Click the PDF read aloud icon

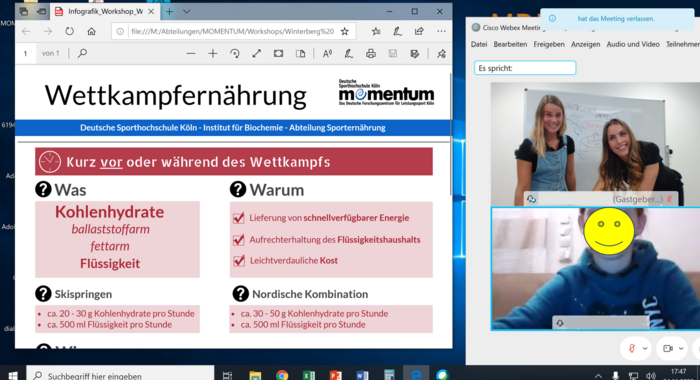point(327,54)
